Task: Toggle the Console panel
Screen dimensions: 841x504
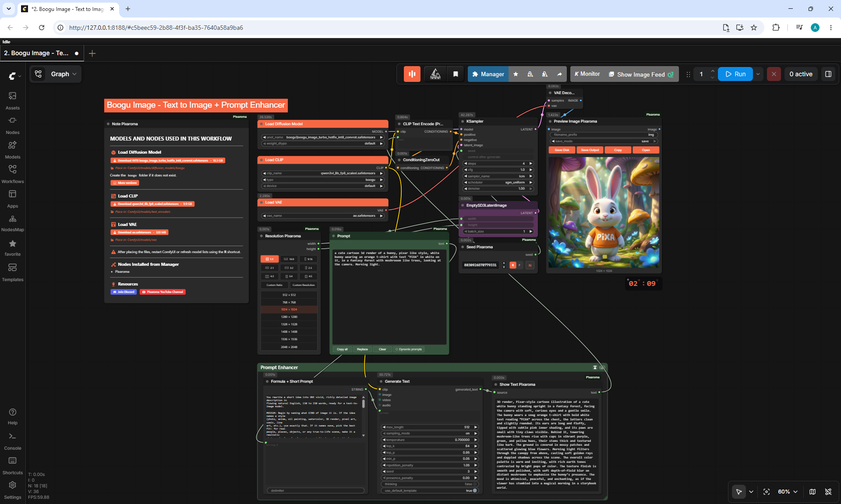Action: pyautogui.click(x=12, y=441)
